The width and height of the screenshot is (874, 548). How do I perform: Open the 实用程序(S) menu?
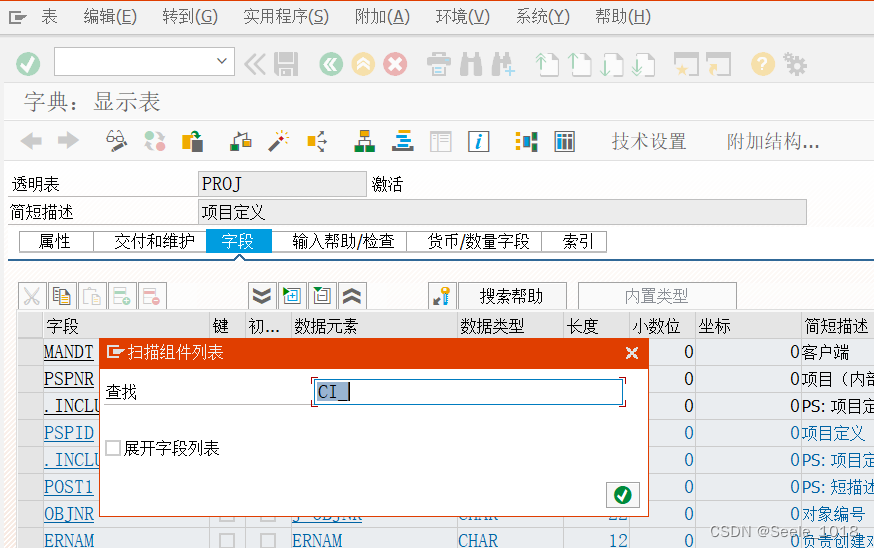click(x=286, y=17)
